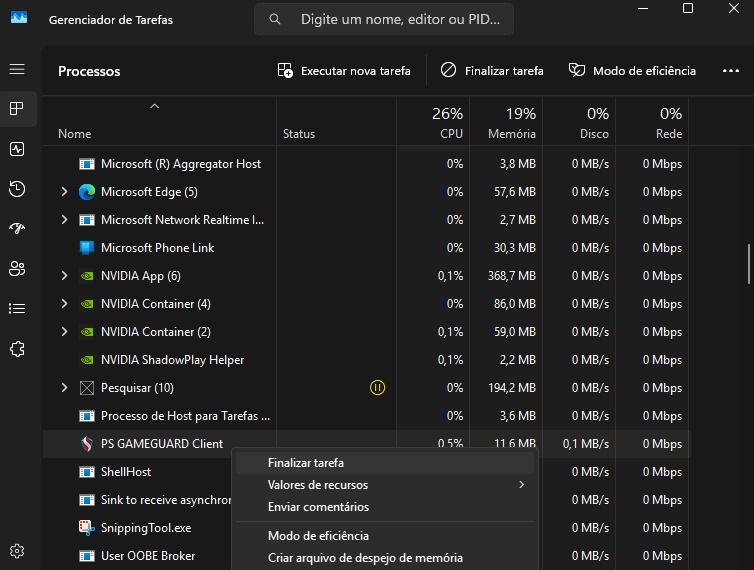This screenshot has width=754, height=570.
Task: Click the Microsoft (R) Aggregator Host icon
Action: click(87, 164)
